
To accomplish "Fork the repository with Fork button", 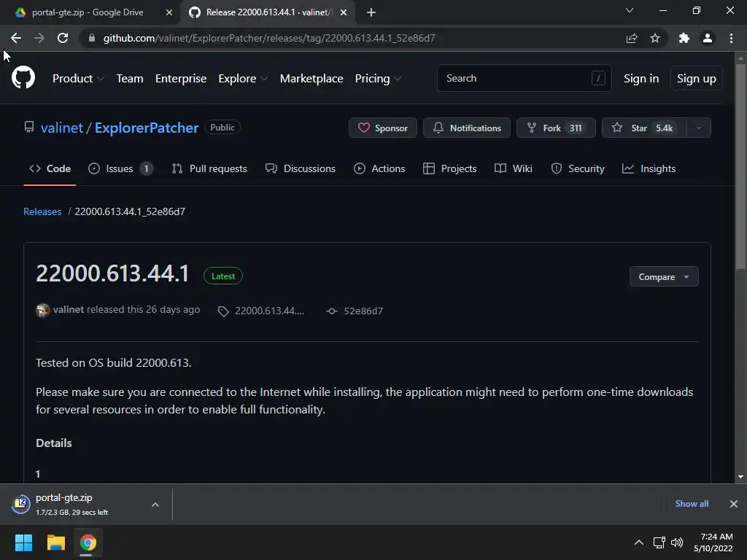I will click(x=556, y=128).
